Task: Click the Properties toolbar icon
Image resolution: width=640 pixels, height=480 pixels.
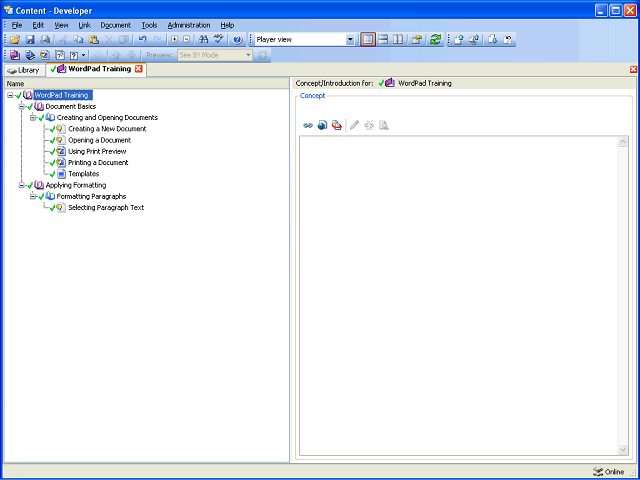Action: [x=416, y=40]
